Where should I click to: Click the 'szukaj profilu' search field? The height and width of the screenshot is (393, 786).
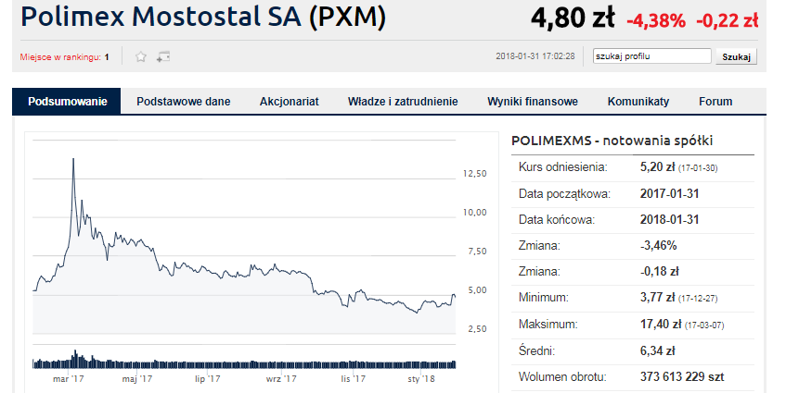tap(652, 56)
